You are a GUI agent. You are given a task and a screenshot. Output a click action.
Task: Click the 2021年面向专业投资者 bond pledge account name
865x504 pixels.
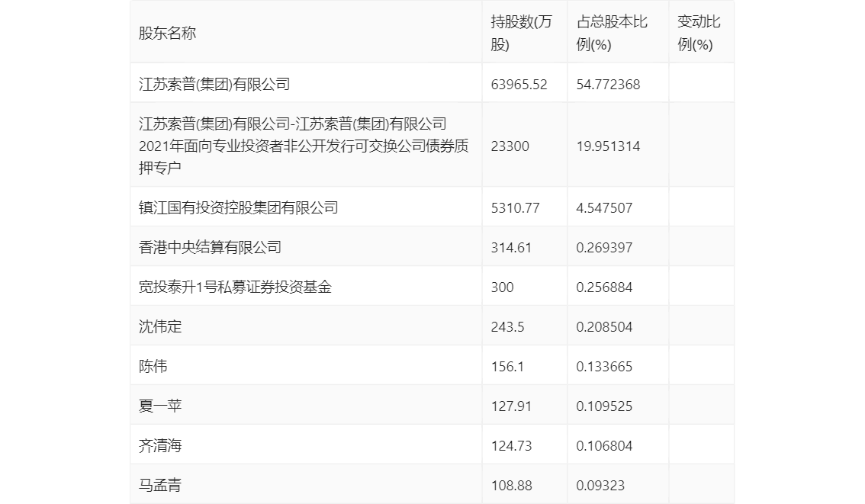tap(304, 146)
